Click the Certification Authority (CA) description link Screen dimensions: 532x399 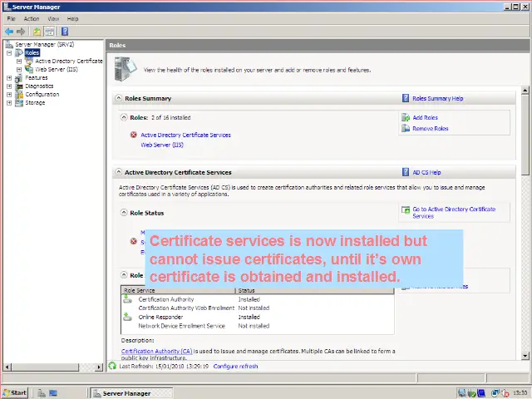(157, 351)
